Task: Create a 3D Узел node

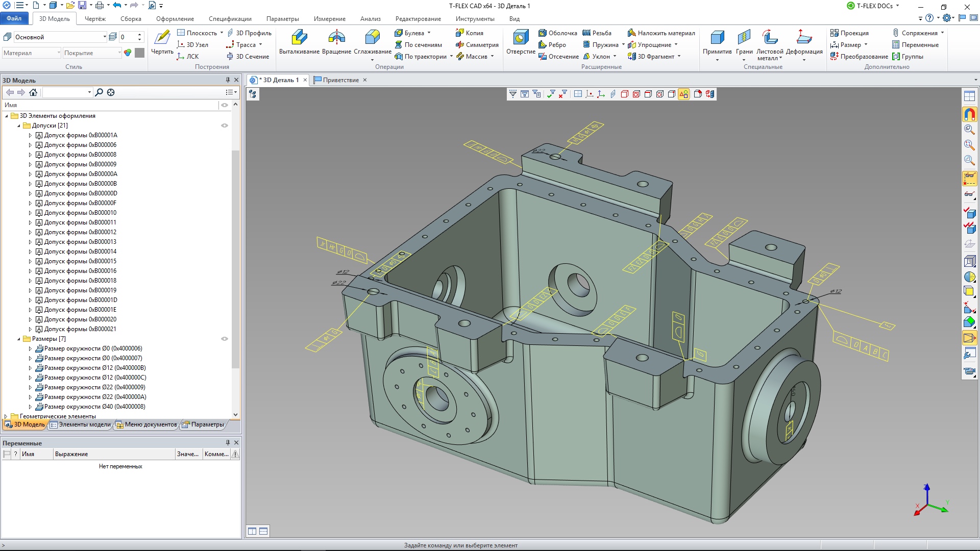Action: point(192,44)
